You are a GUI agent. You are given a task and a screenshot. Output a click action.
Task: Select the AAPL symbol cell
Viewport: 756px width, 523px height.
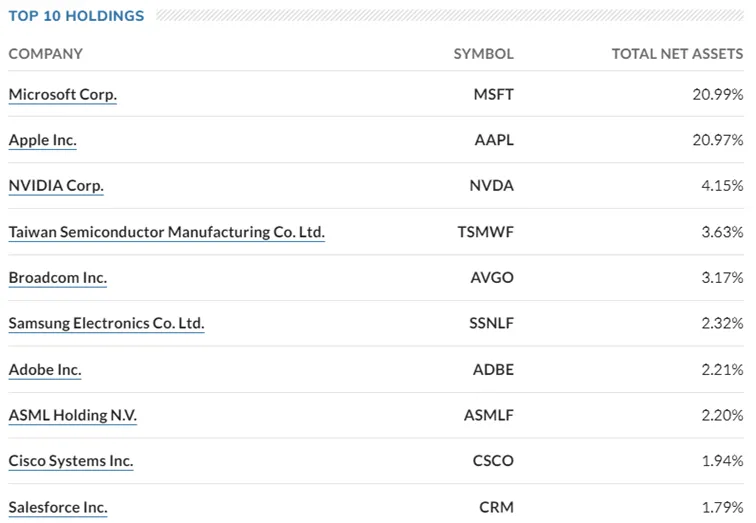[494, 140]
